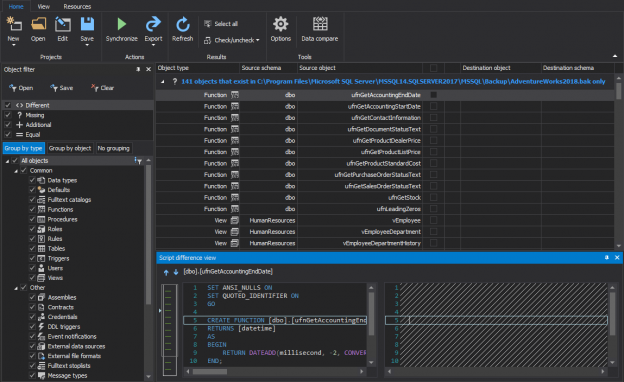Screen dimensions: 624x382
Task: Pin the Script difference view panel
Action: (x=606, y=257)
